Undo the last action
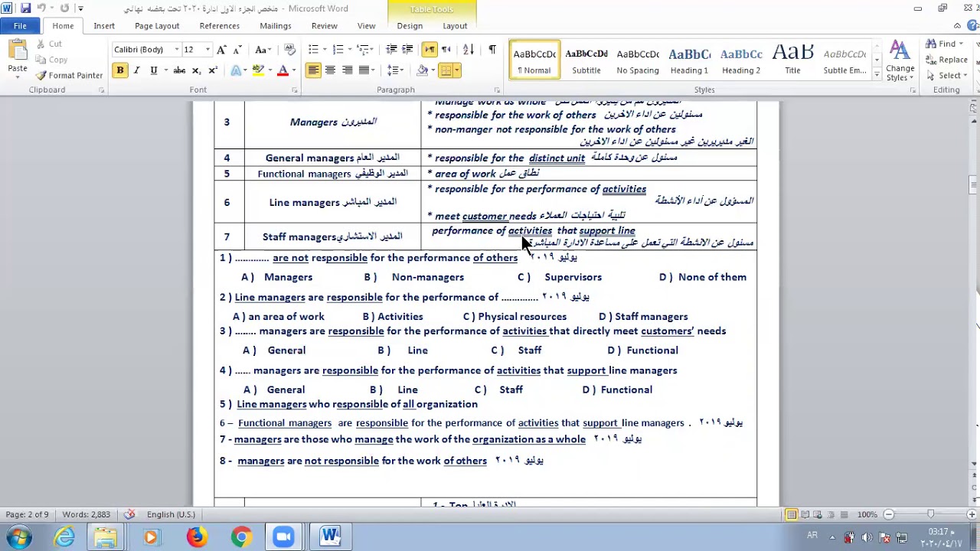The height and width of the screenshot is (551, 980). 42,8
